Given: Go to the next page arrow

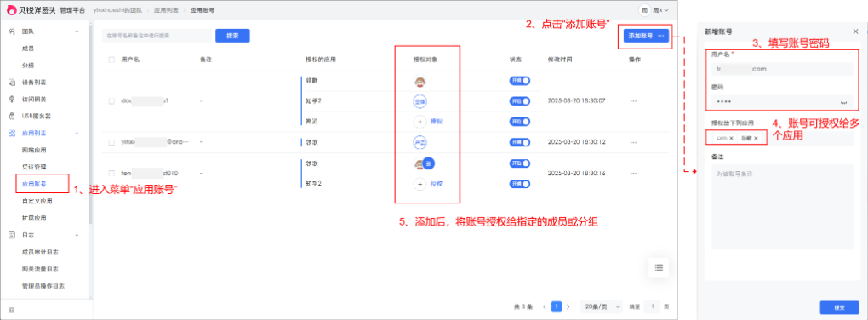Looking at the screenshot, I should (568, 306).
